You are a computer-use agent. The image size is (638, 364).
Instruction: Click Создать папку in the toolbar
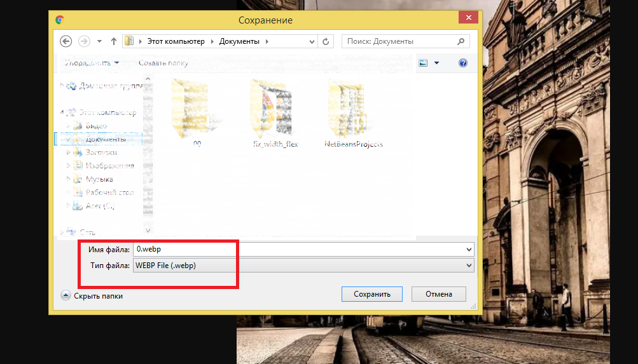pos(163,63)
